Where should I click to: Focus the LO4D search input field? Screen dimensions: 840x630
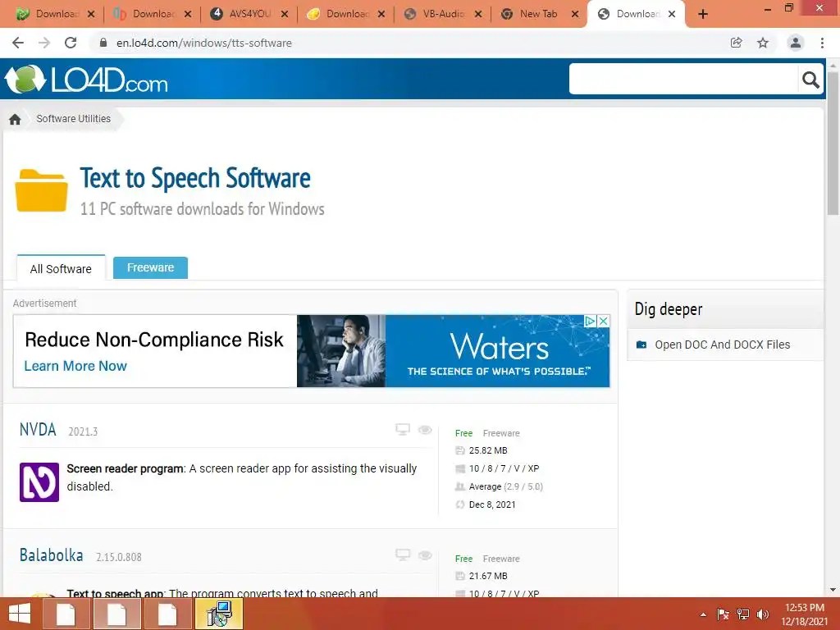point(683,80)
